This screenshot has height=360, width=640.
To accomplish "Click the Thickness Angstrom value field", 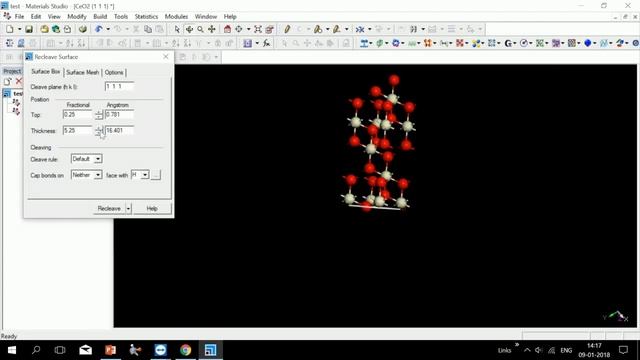I will pyautogui.click(x=119, y=131).
